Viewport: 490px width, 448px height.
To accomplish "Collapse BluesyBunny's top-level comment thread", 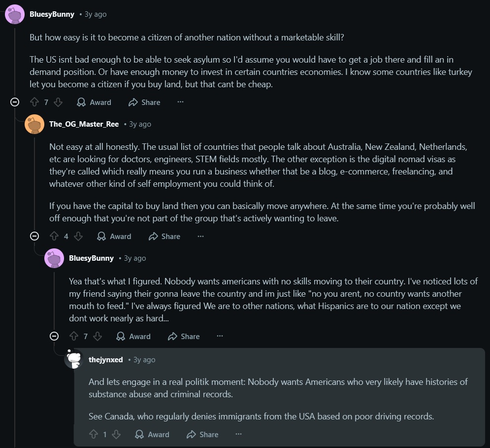I will 15,102.
